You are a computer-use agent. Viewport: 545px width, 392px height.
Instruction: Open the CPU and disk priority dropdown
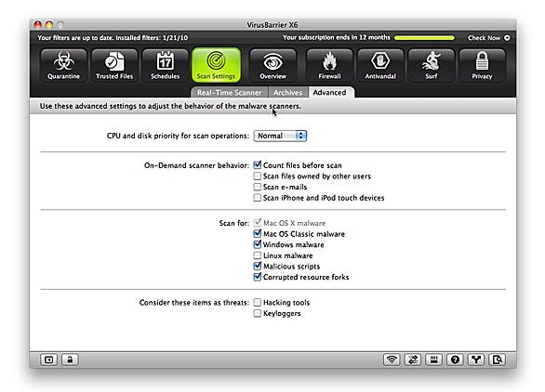click(280, 136)
